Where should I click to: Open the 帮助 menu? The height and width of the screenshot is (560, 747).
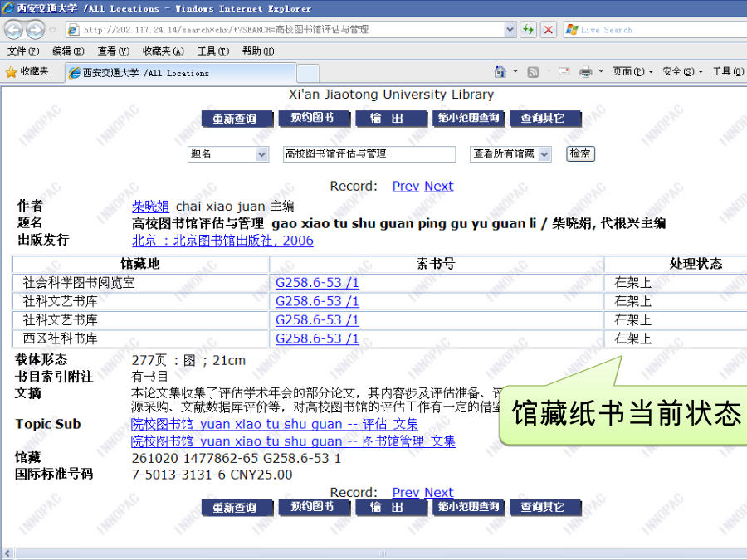point(258,51)
